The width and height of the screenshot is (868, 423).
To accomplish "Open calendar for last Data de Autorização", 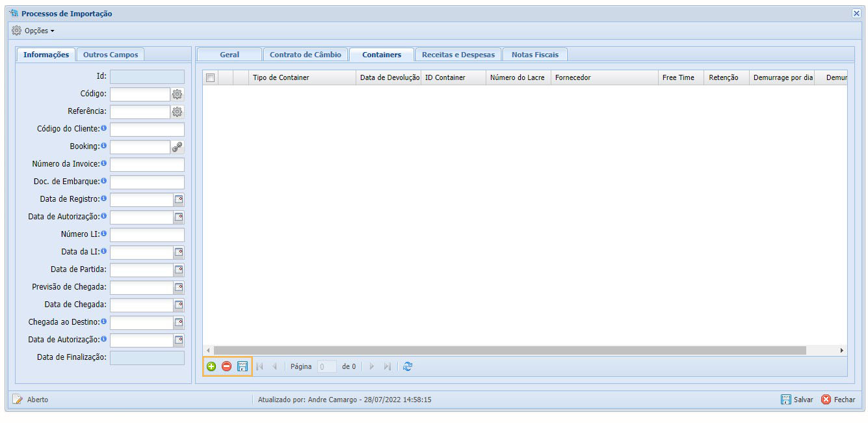I will click(x=179, y=340).
